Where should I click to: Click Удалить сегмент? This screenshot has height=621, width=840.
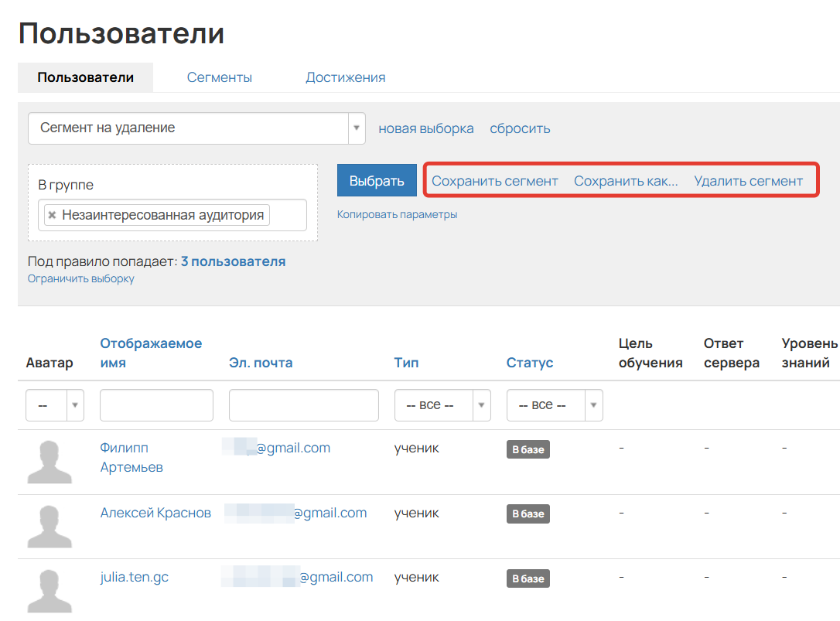click(x=750, y=180)
